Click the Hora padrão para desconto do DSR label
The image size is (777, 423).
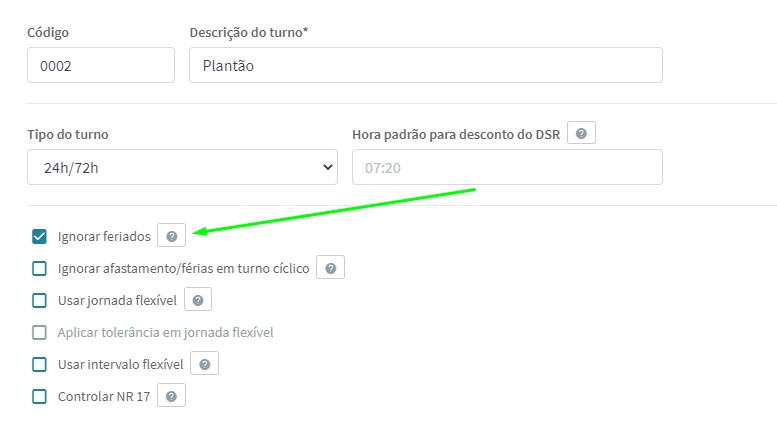[456, 135]
